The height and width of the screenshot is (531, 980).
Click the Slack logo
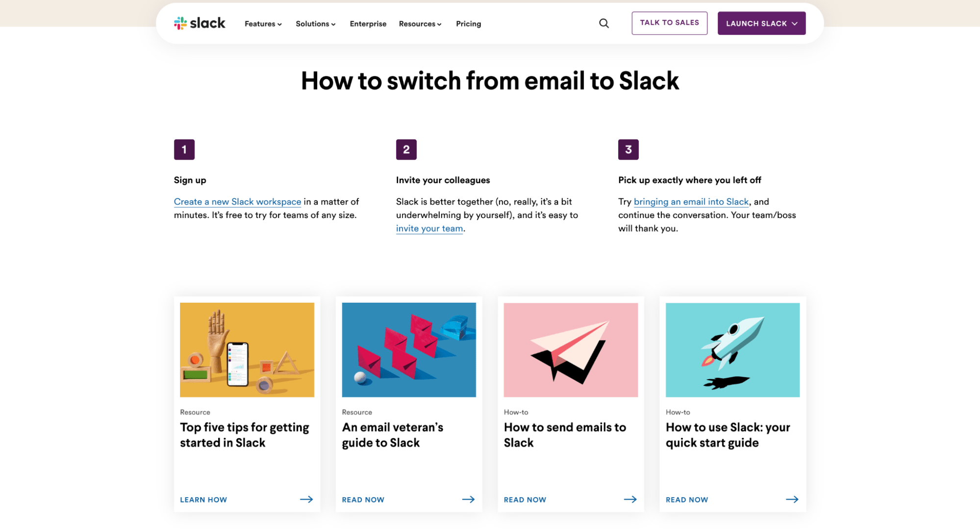(x=200, y=23)
